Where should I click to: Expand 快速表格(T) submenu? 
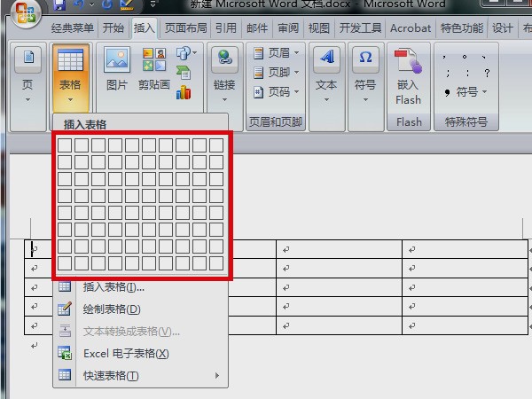[x=140, y=376]
